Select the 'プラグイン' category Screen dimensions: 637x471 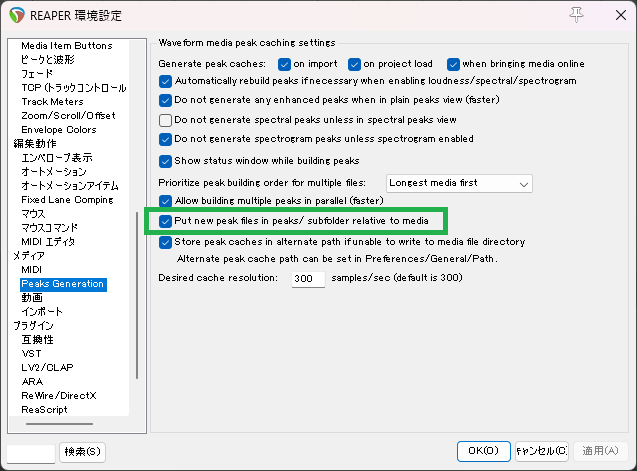33,326
